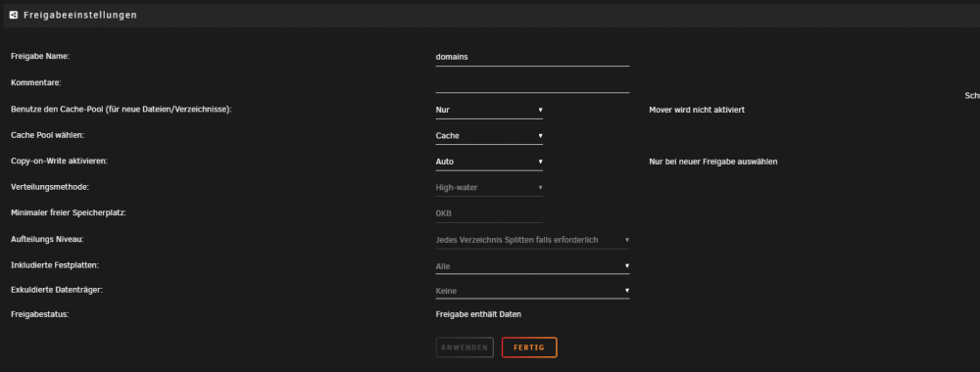Open the Cache-Pool usage dropdown showing Nur
Image resolution: width=980 pixels, height=372 pixels.
pyautogui.click(x=489, y=110)
